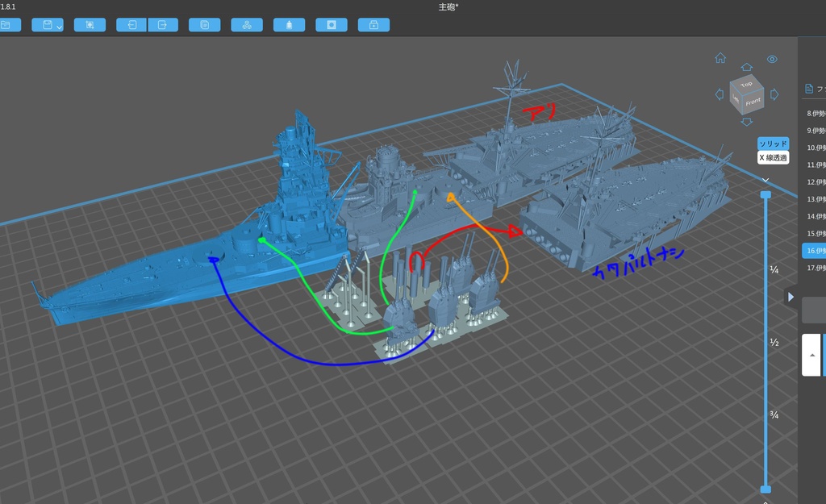Reset the view with the home icon
826x504 pixels.
click(x=720, y=58)
